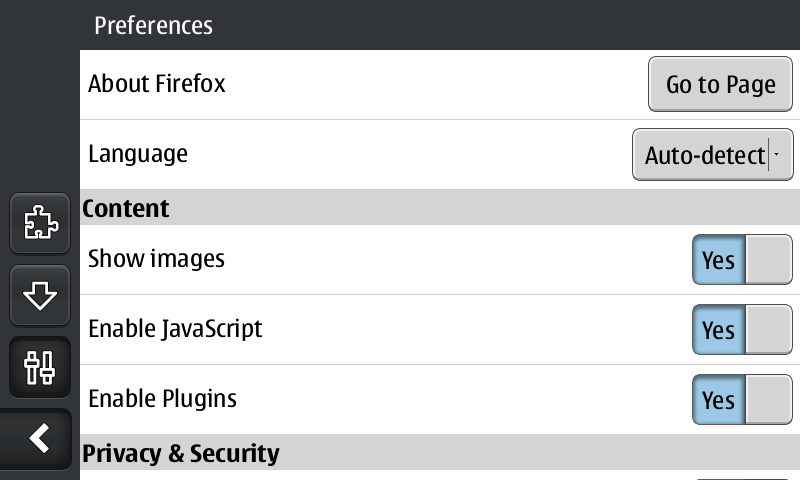Click the small arrow on Language selector

click(777, 155)
